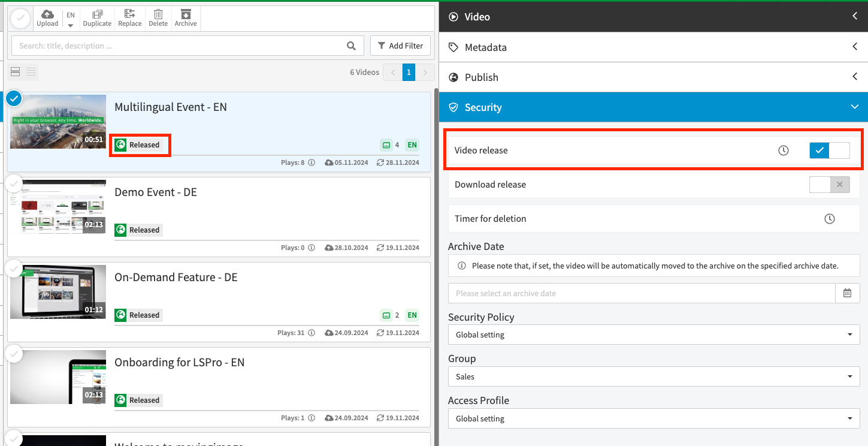
Task: Expand the Metadata panel section
Action: coord(654,47)
